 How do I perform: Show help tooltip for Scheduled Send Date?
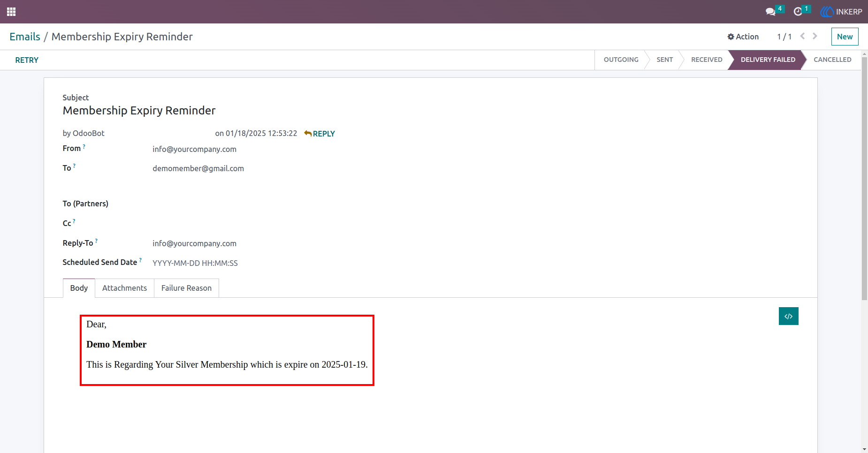click(140, 260)
